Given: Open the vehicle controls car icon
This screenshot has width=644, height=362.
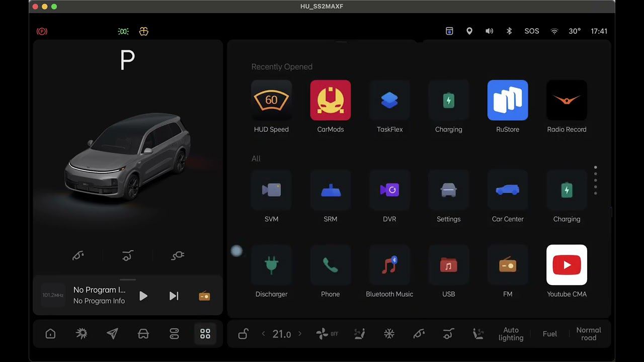Looking at the screenshot, I should (143, 334).
